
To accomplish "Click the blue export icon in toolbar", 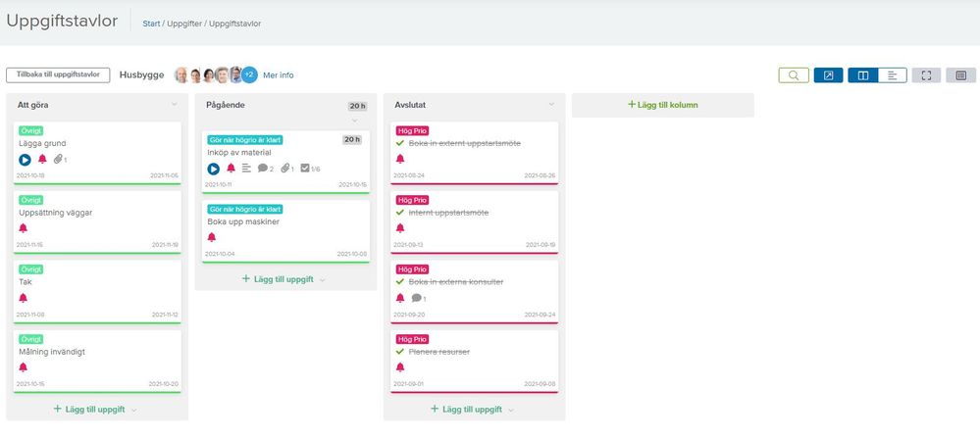I will (x=828, y=75).
